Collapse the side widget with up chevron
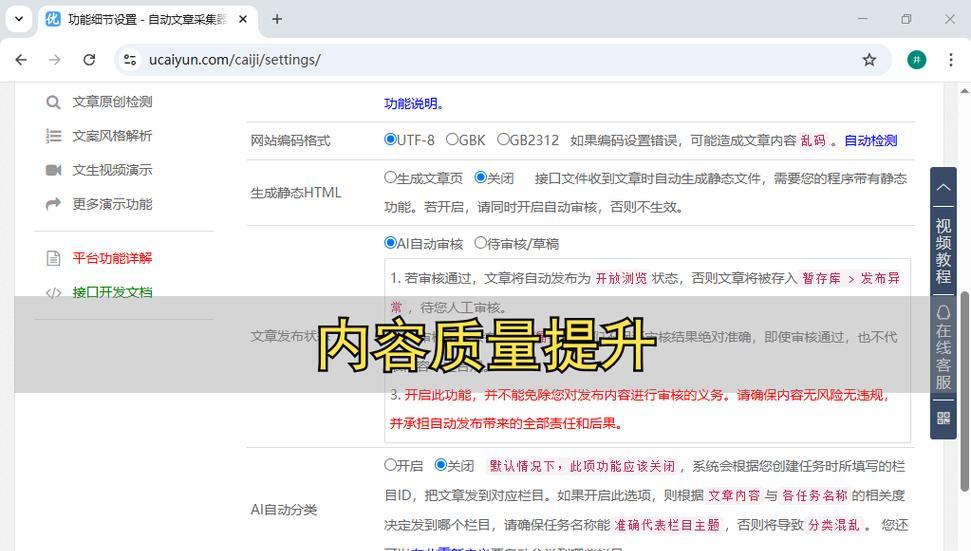 point(943,187)
